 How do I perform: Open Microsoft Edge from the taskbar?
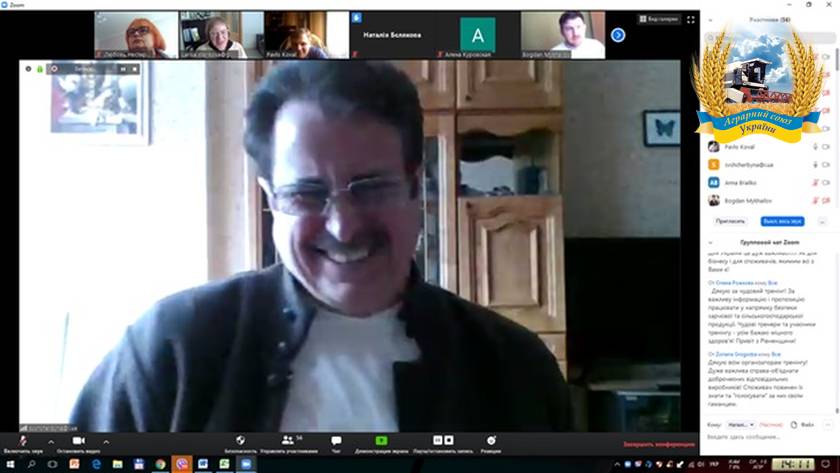(96, 464)
